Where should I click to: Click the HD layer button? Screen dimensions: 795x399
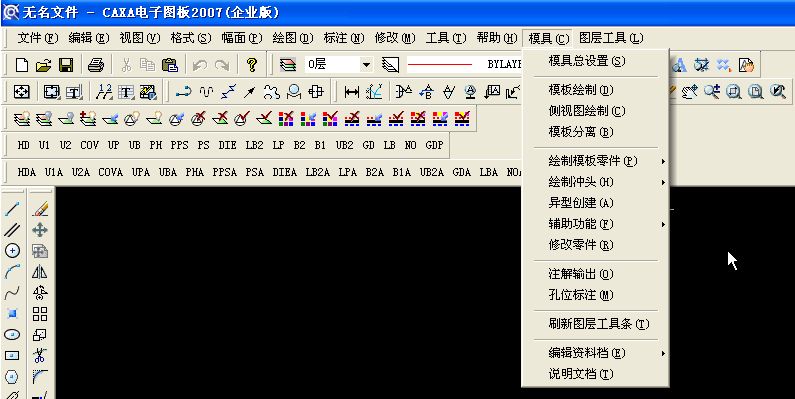pos(23,145)
